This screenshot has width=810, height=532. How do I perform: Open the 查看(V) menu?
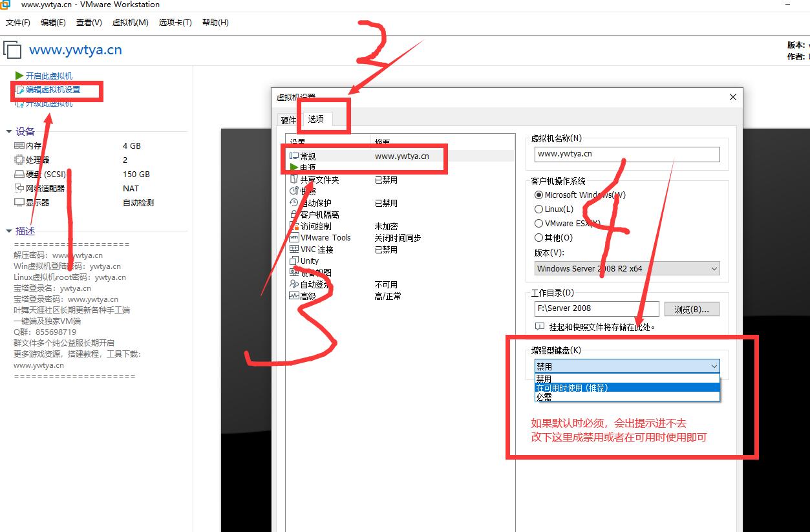tap(89, 23)
